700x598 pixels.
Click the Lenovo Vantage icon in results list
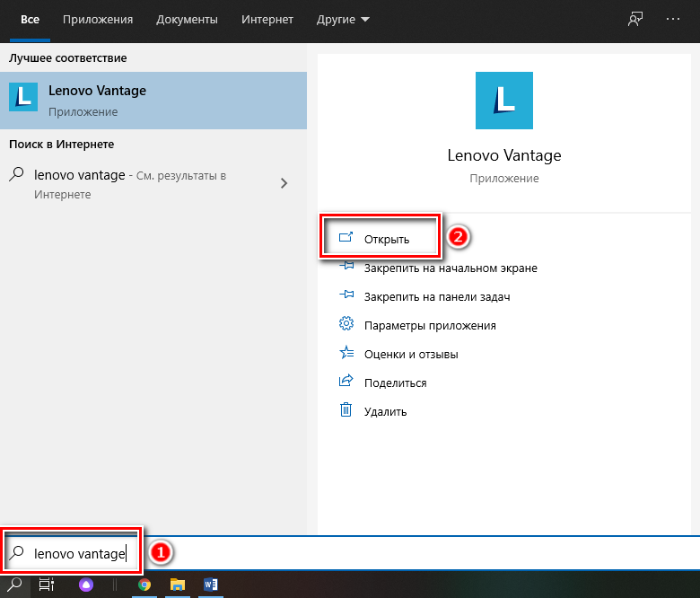pyautogui.click(x=23, y=96)
